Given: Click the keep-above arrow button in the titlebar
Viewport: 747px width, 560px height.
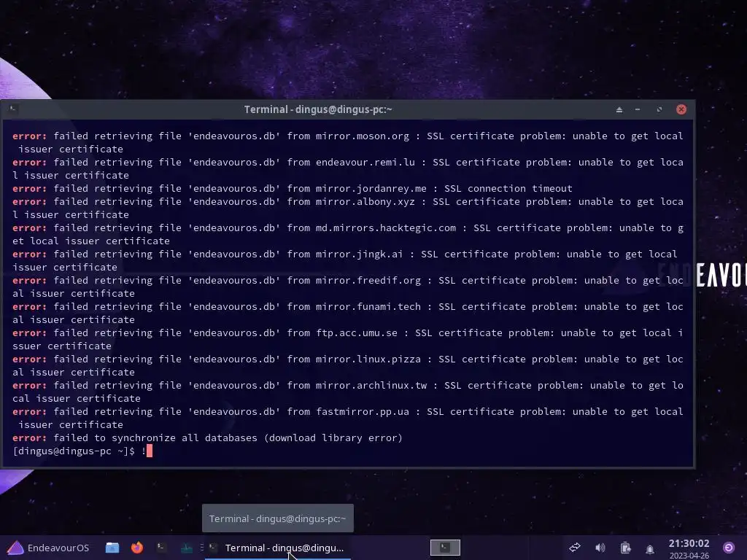Looking at the screenshot, I should 619,109.
